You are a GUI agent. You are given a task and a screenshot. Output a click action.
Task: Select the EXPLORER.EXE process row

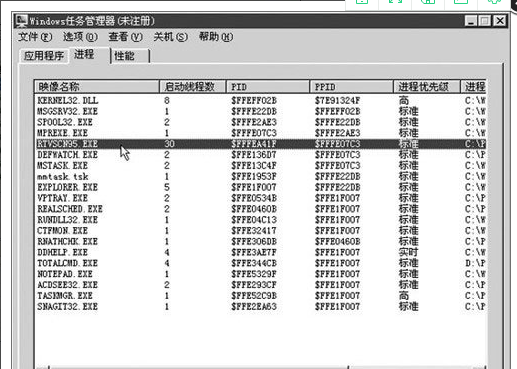point(261,187)
